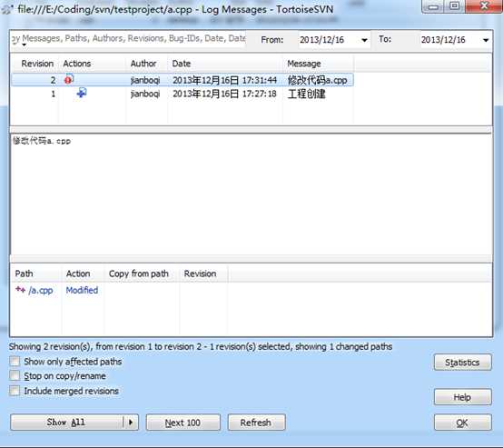Click the Modified action text for /a.cpp

point(82,290)
